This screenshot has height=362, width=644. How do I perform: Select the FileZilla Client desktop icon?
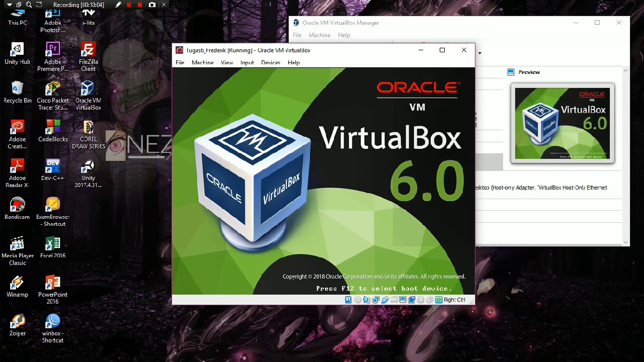tap(88, 57)
